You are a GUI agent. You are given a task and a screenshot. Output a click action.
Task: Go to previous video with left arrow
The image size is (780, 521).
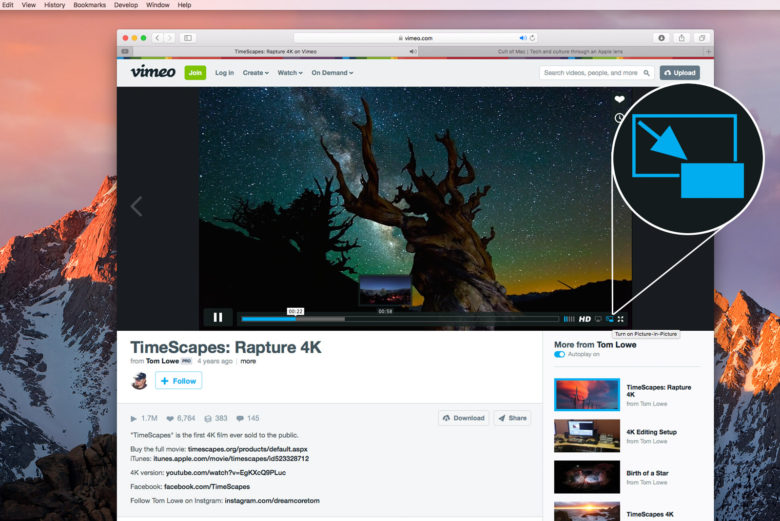(x=137, y=207)
